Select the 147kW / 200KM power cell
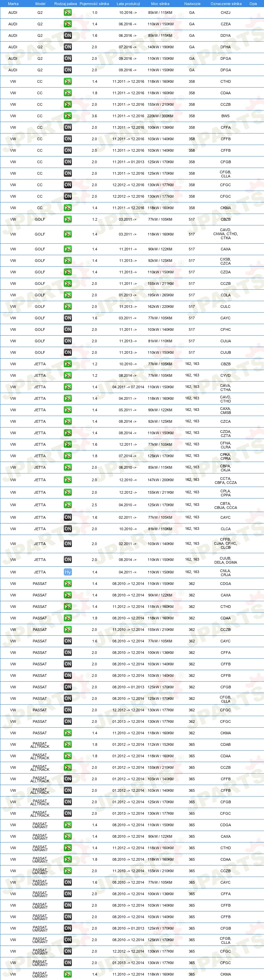 click(x=160, y=480)
